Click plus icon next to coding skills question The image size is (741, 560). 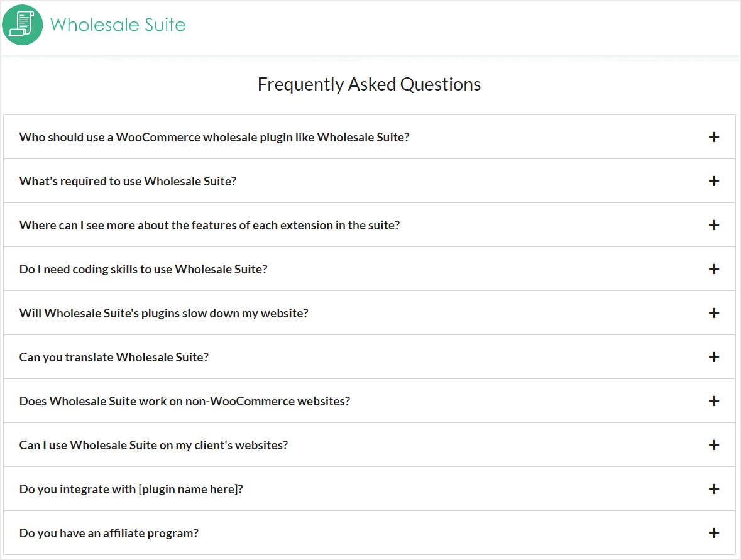(713, 269)
